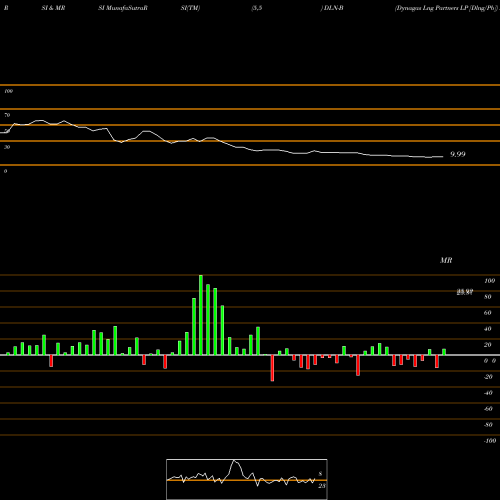Click the 'SI & MR' header label
This screenshot has height=500, width=500.
click(x=53, y=8)
